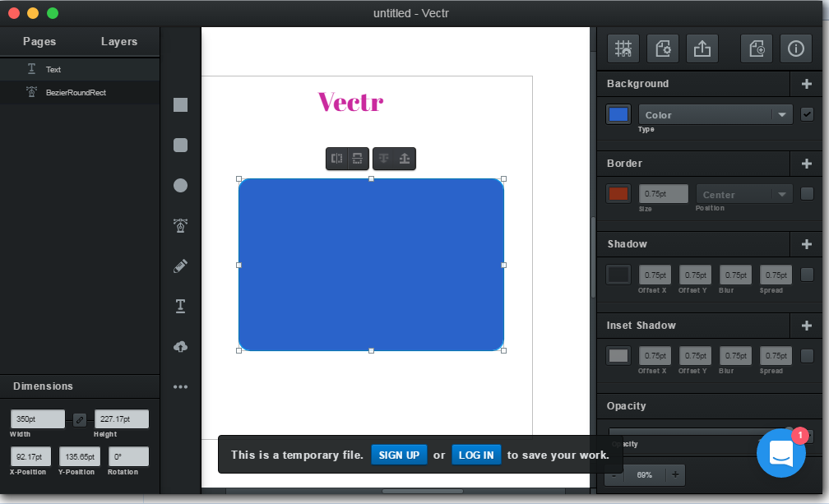Click the Shadow Blur field
The width and height of the screenshot is (829, 504).
[735, 275]
